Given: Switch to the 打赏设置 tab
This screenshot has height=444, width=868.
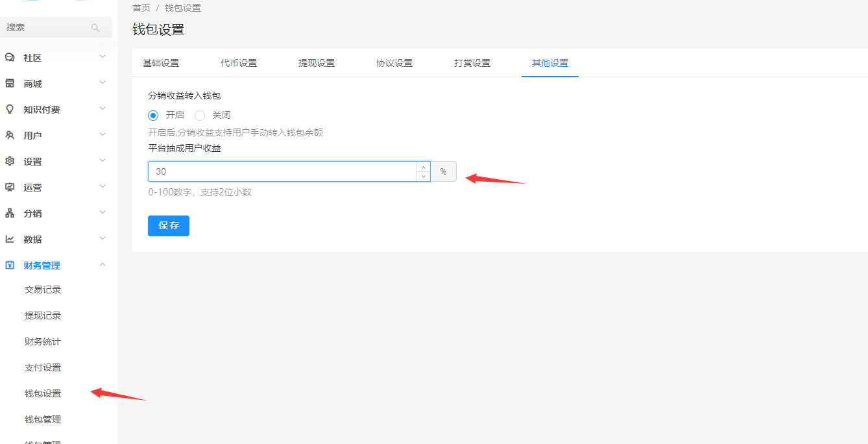Looking at the screenshot, I should pyautogui.click(x=472, y=63).
